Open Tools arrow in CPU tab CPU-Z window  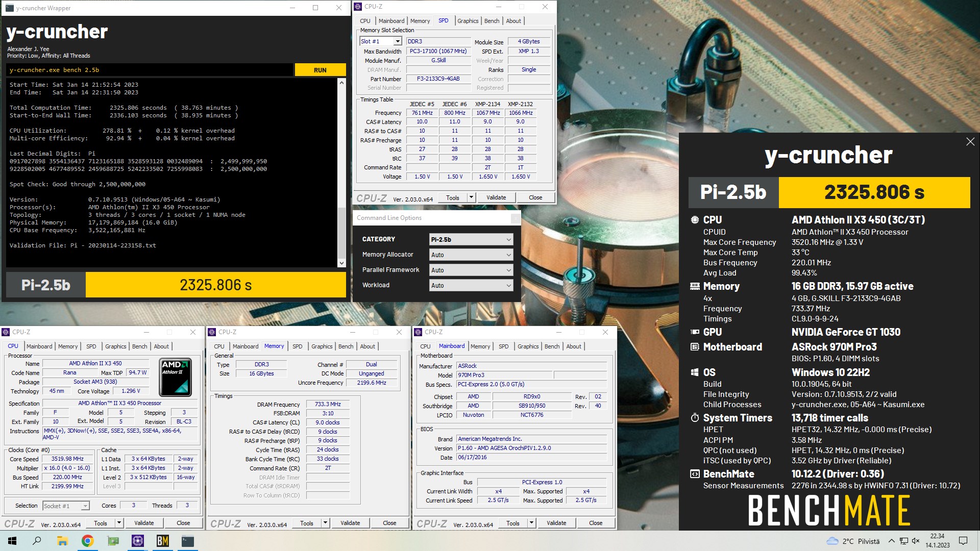click(x=119, y=523)
